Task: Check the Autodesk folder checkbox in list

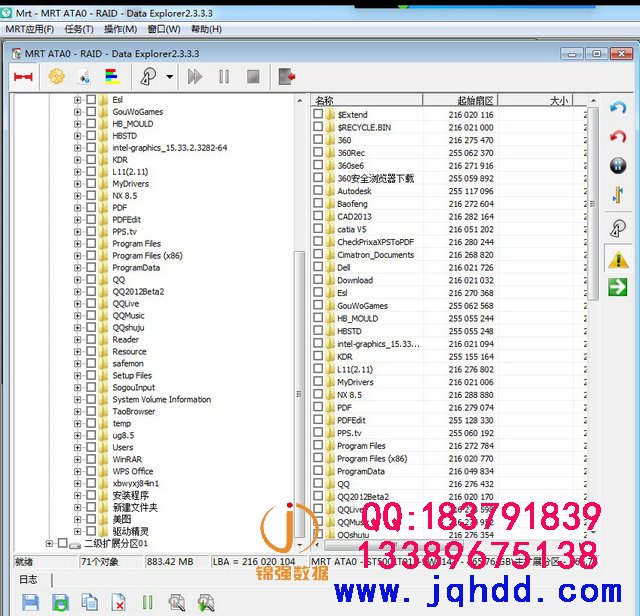Action: [318, 190]
